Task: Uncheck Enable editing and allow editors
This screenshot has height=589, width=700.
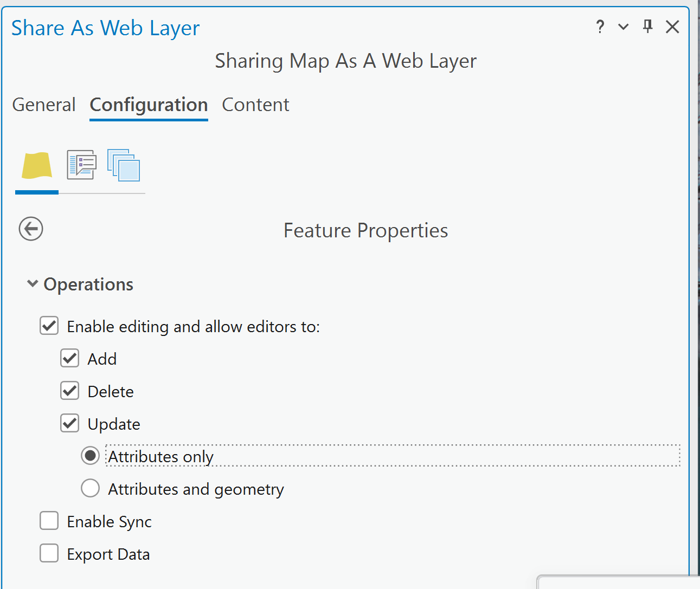Action: coord(49,326)
